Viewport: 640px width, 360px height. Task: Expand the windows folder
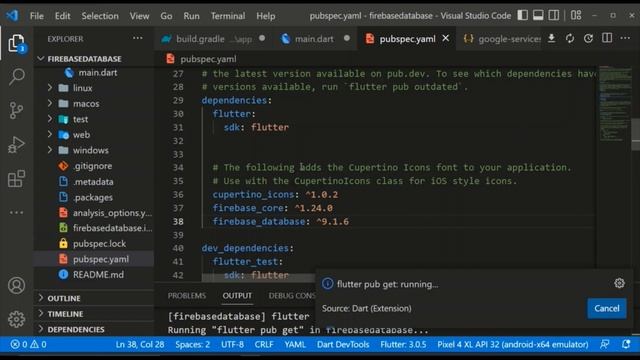[x=50, y=150]
